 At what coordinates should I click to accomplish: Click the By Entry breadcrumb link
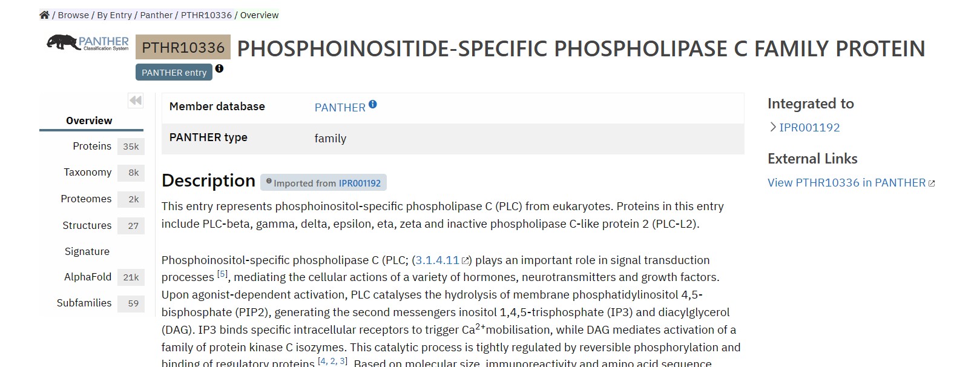click(114, 15)
